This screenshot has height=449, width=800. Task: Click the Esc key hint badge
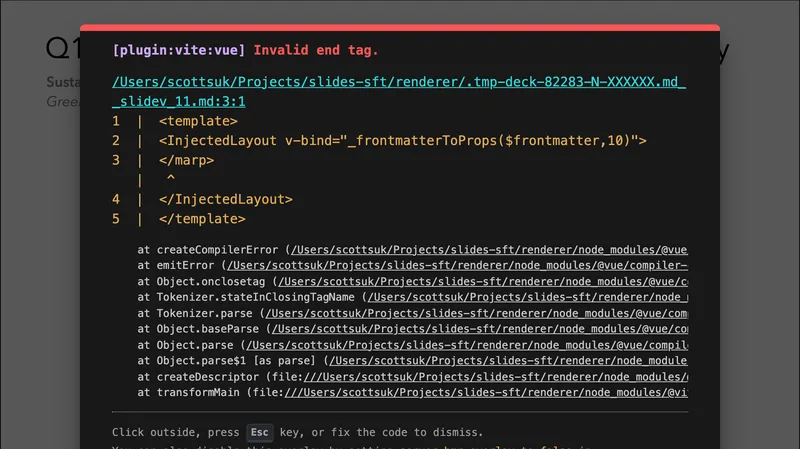point(260,433)
